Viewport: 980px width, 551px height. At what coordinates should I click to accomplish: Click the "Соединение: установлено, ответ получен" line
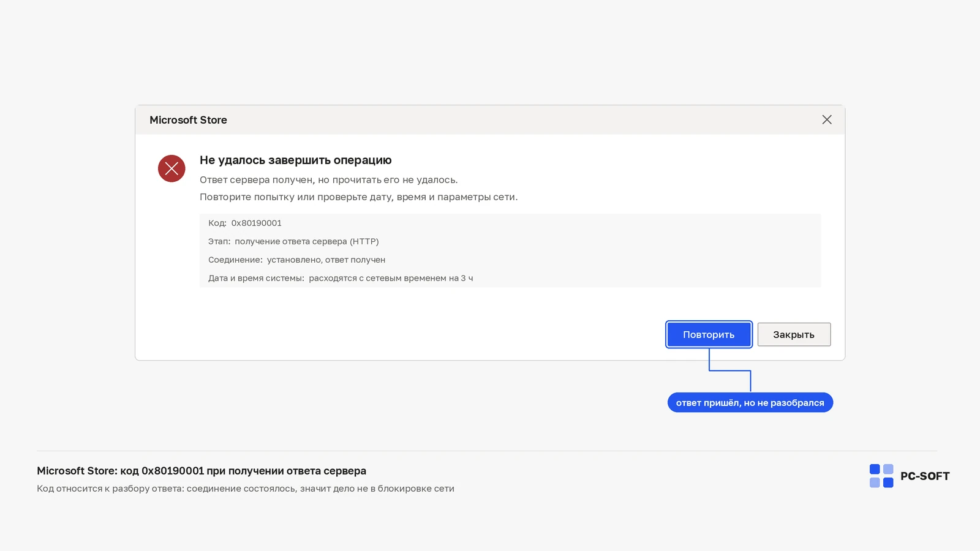tap(296, 260)
